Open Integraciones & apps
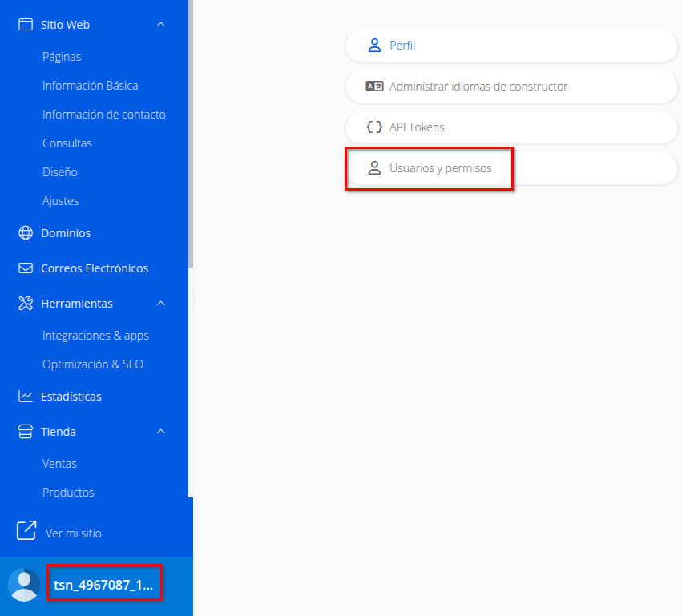682x616 pixels. (x=95, y=336)
